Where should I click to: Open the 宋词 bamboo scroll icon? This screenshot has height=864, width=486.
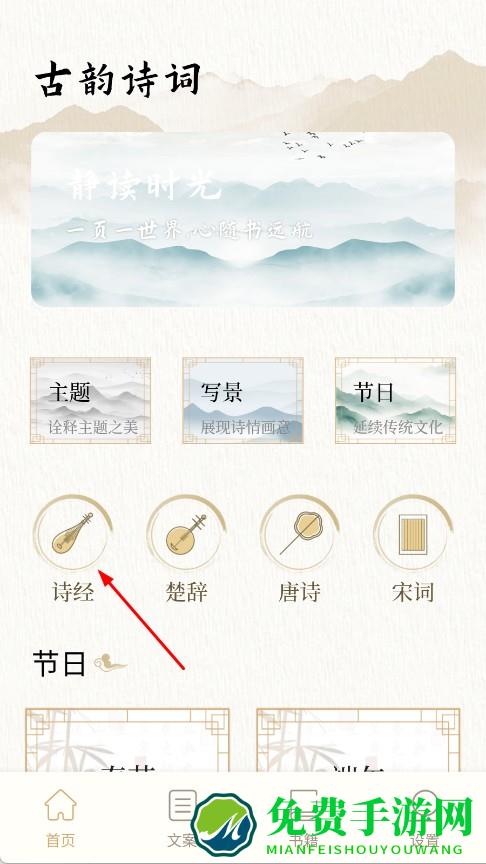(x=413, y=532)
